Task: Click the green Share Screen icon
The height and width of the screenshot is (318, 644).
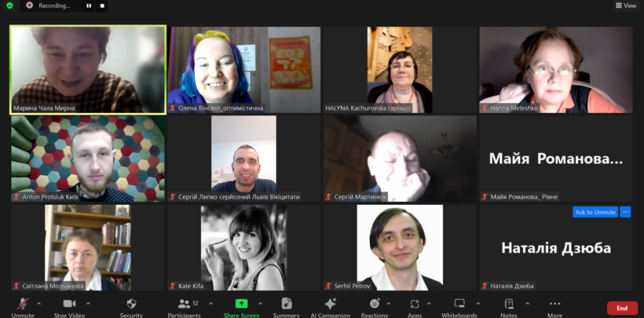Action: tap(241, 304)
